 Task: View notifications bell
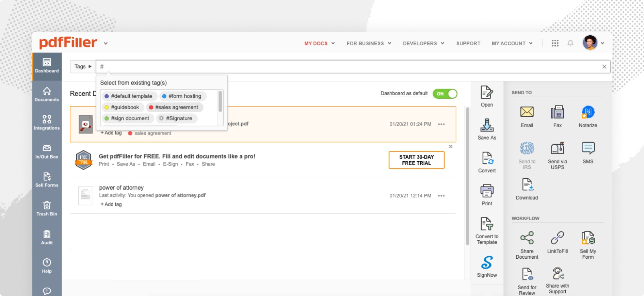point(570,43)
